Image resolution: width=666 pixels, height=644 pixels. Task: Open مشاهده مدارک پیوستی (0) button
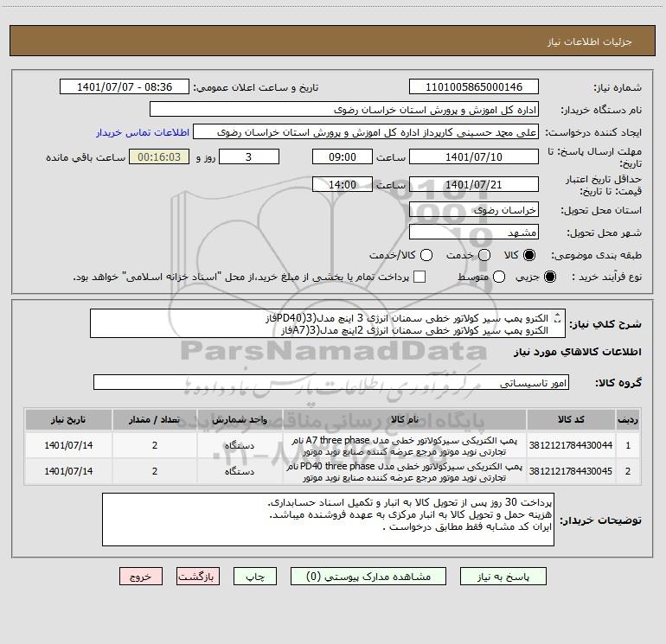click(x=368, y=577)
